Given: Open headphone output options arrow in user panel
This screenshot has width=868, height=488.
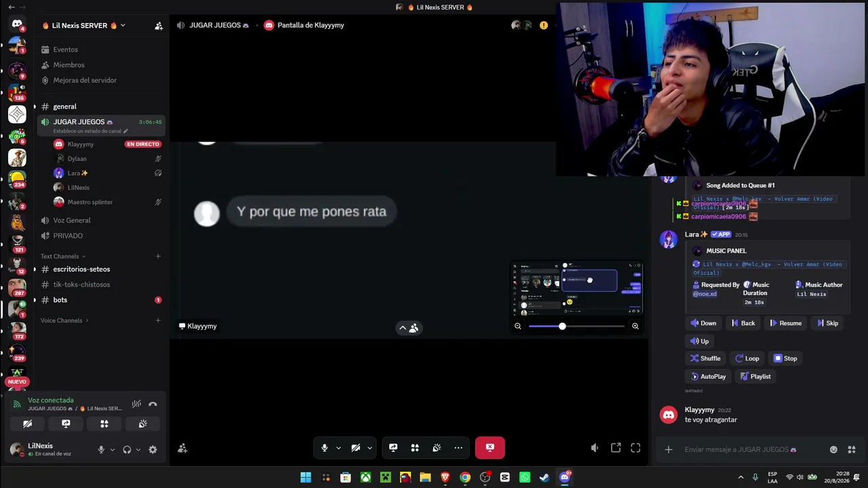Looking at the screenshot, I should pos(138,449).
